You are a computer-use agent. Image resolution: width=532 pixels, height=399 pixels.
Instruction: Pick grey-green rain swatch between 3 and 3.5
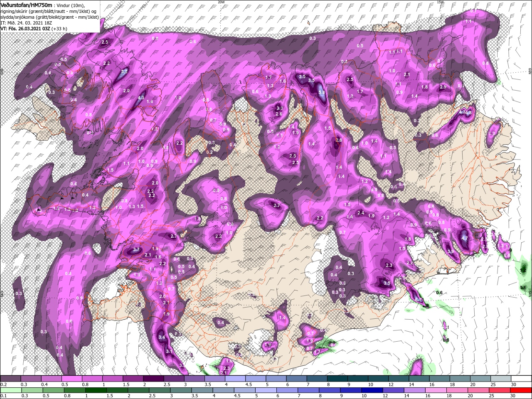click(x=181, y=390)
